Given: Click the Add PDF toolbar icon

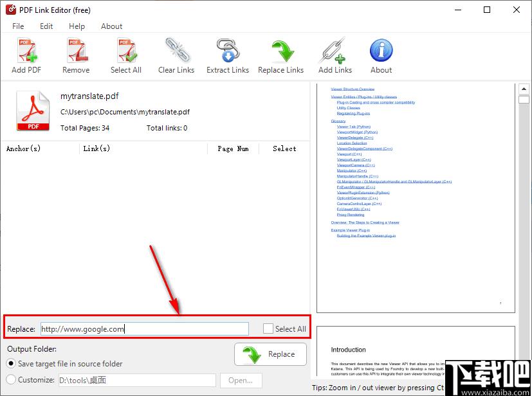Looking at the screenshot, I should 27,51.
